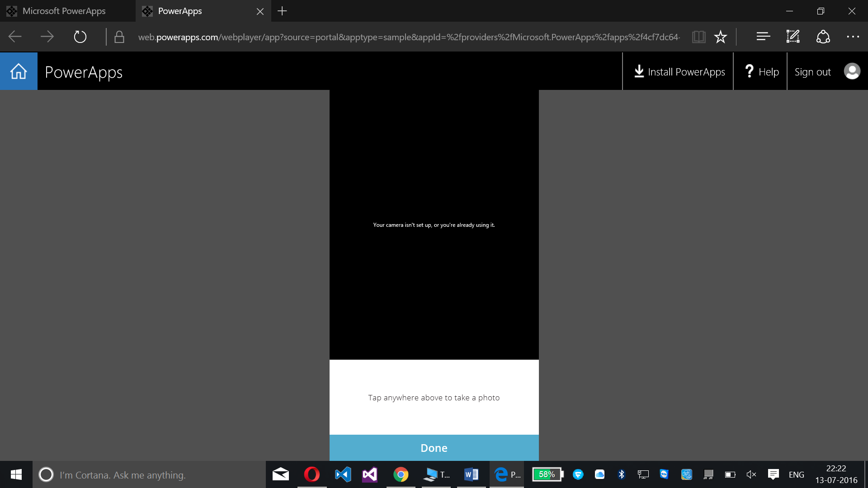Open the Help link

click(x=761, y=72)
